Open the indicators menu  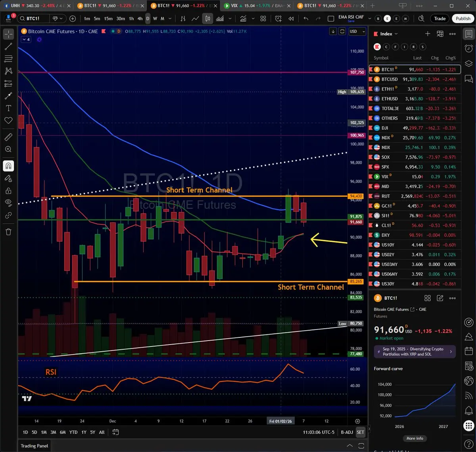(x=244, y=19)
